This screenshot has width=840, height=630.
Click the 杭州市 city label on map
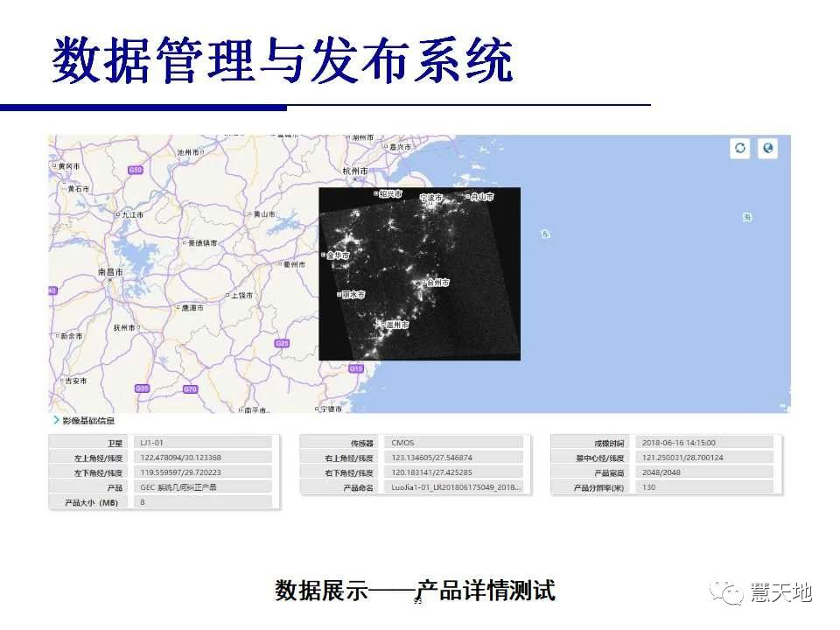pyautogui.click(x=354, y=171)
